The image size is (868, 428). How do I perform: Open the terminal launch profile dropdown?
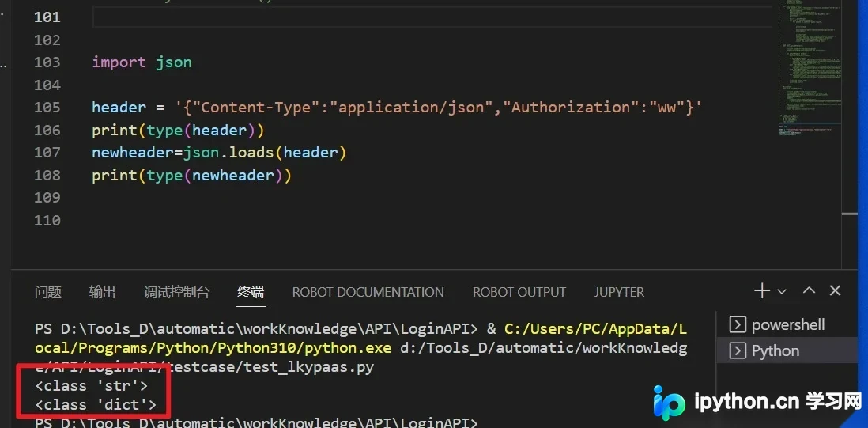click(x=782, y=291)
